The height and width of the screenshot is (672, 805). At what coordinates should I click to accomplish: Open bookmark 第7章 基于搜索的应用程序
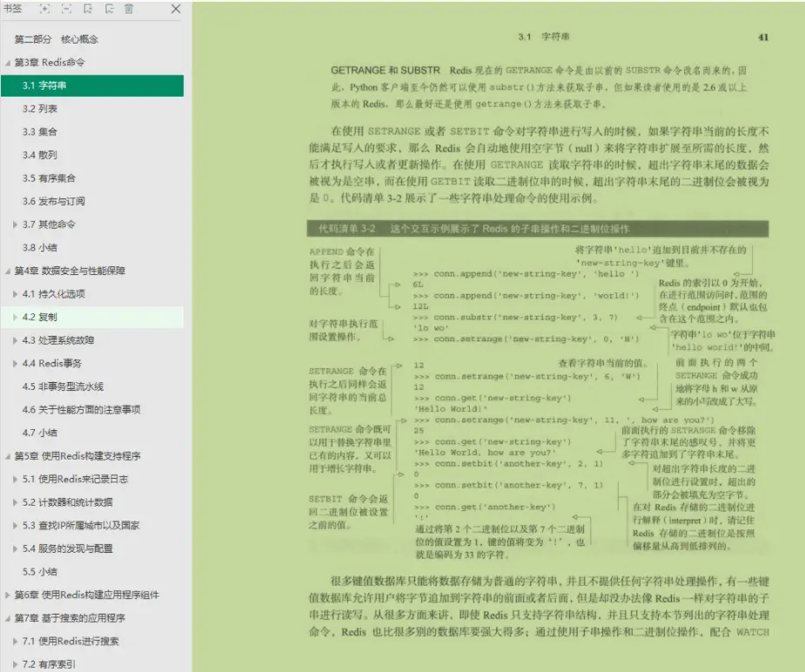tap(70, 618)
